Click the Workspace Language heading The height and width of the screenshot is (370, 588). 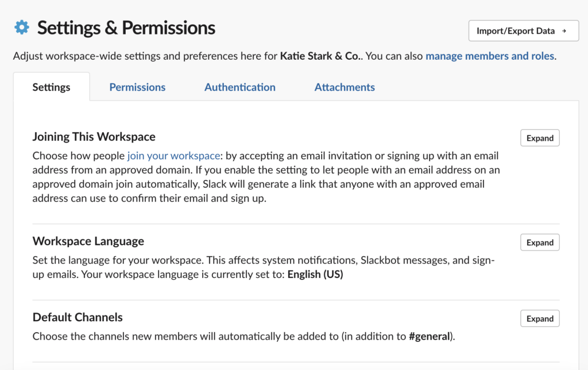(88, 241)
